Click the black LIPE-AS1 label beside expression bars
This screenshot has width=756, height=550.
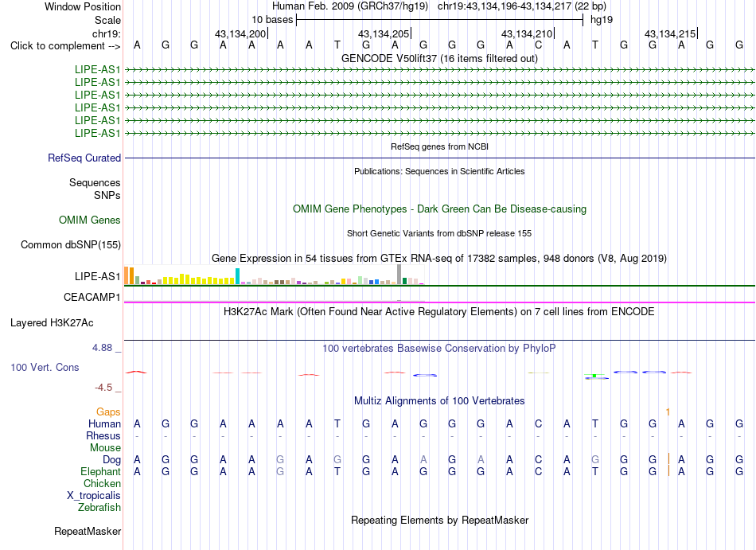click(97, 277)
